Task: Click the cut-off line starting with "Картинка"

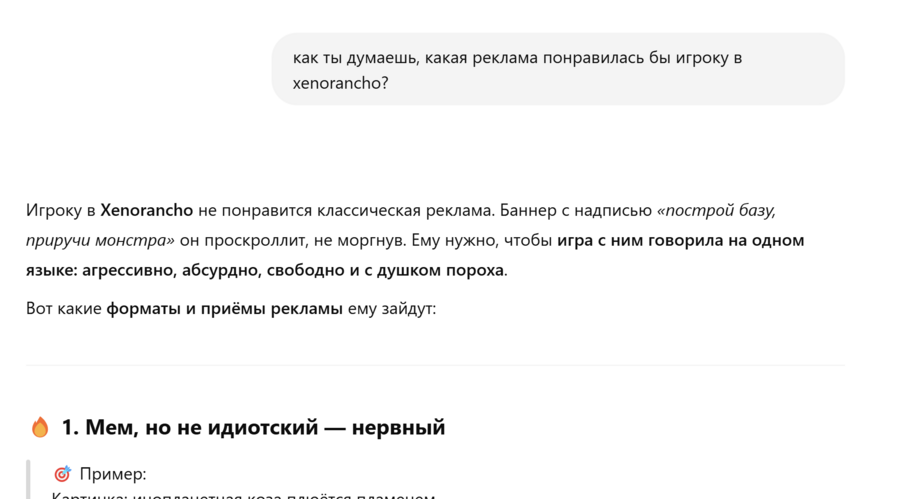Action: click(x=240, y=495)
